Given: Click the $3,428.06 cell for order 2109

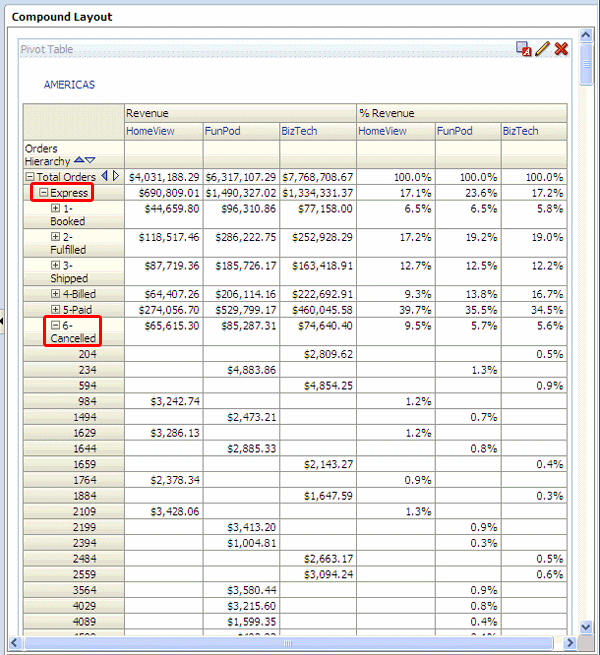Looking at the screenshot, I should point(175,511).
